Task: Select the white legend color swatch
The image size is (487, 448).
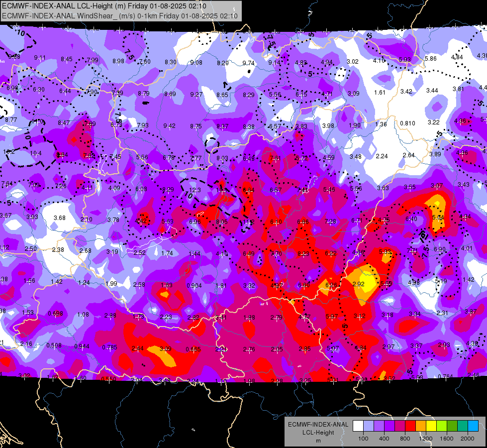Action: pyautogui.click(x=358, y=426)
